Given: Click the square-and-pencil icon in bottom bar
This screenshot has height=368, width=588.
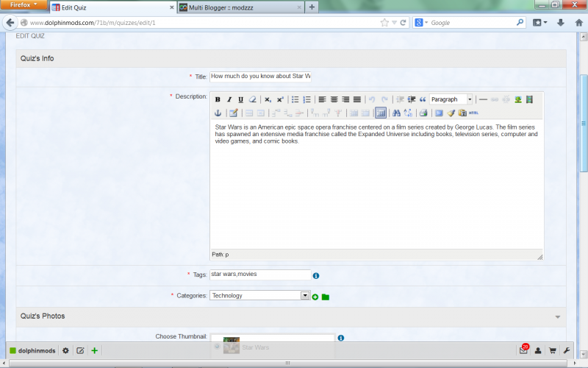Looking at the screenshot, I should click(80, 350).
